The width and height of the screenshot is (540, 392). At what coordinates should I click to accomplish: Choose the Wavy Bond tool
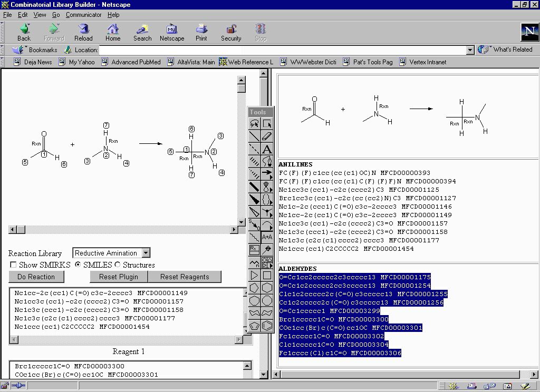coord(254,238)
